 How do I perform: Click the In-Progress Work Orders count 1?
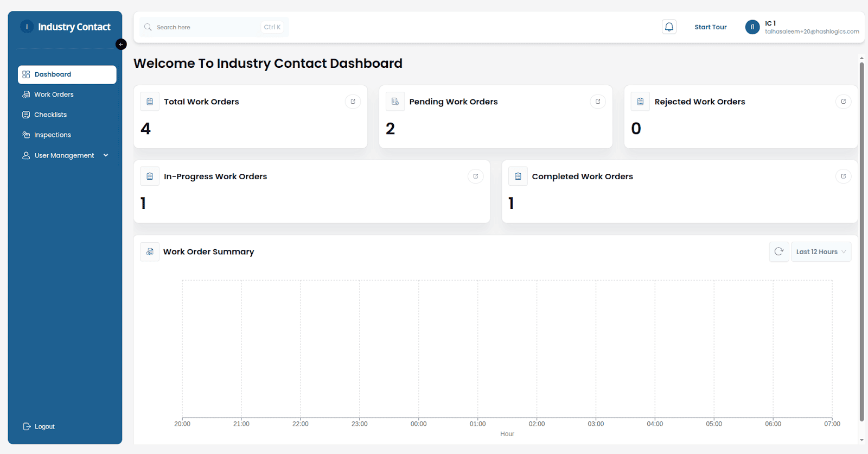(143, 204)
